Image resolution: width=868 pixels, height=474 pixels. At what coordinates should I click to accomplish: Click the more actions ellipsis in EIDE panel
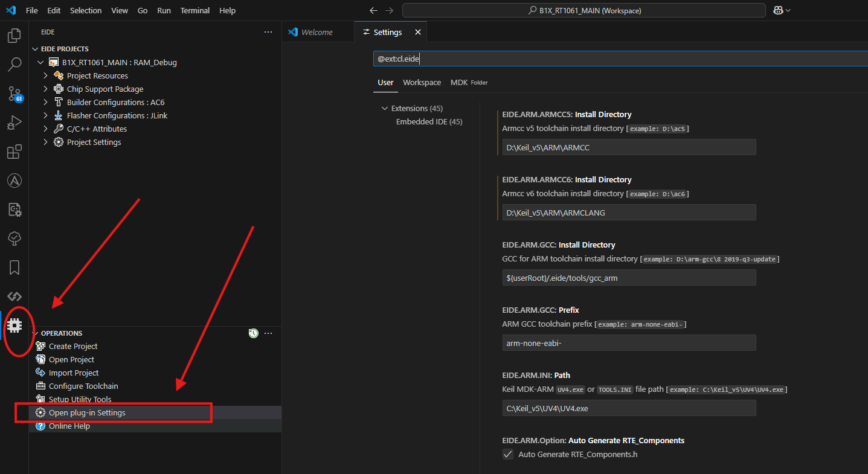tap(268, 32)
